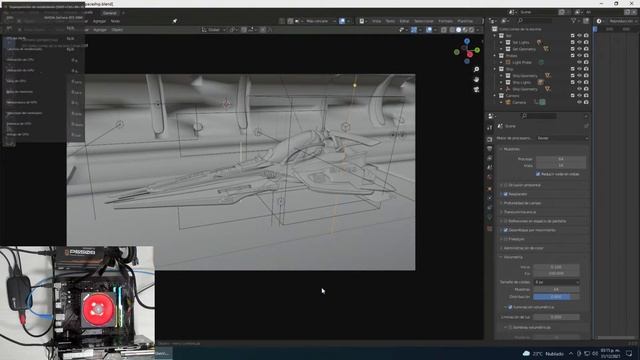
Task: Open the Objeto menu in 3D viewport
Action: tap(117, 30)
